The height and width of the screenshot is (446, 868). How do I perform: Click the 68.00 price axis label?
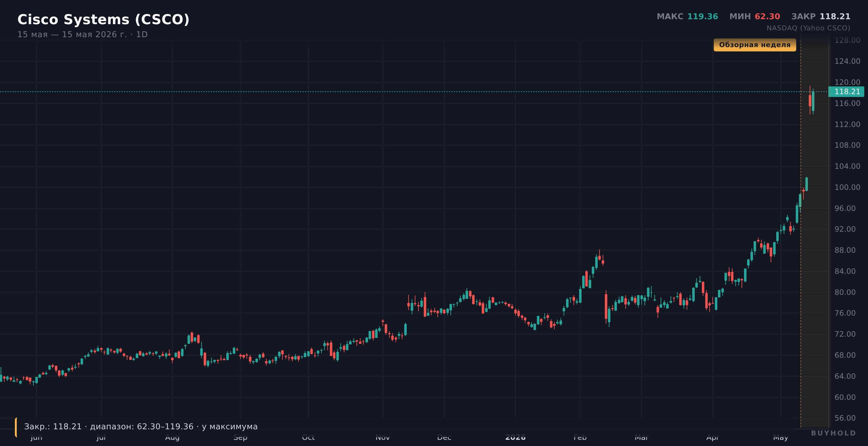[845, 355]
